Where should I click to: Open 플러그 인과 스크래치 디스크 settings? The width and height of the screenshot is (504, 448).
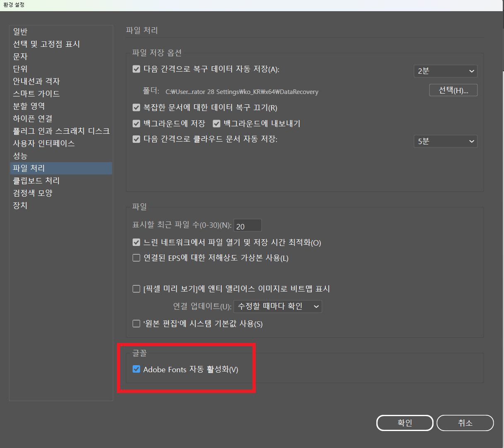61,131
